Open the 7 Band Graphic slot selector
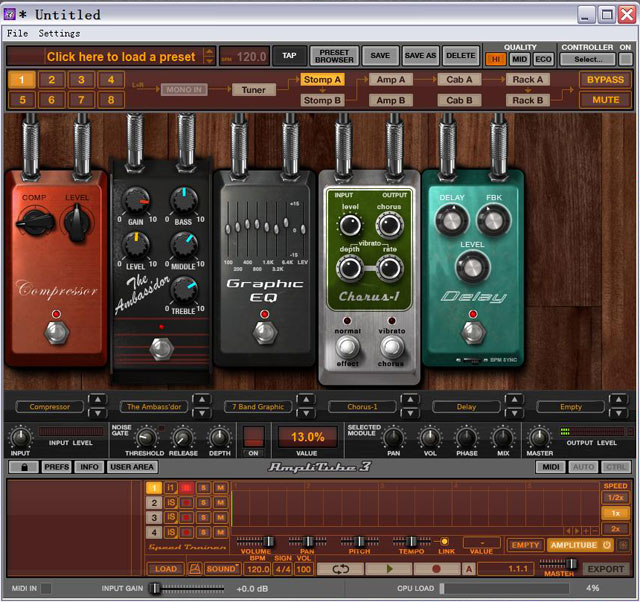The width and height of the screenshot is (640, 602). pyautogui.click(x=258, y=407)
